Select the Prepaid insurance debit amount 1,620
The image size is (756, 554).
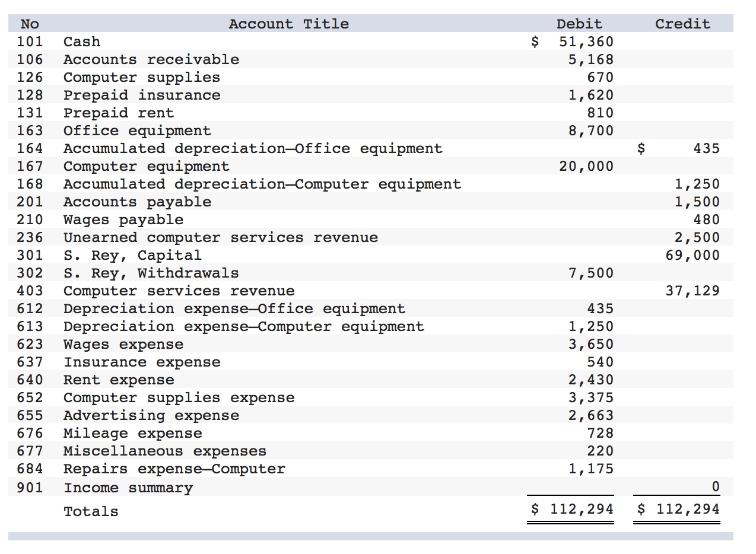[x=597, y=95]
